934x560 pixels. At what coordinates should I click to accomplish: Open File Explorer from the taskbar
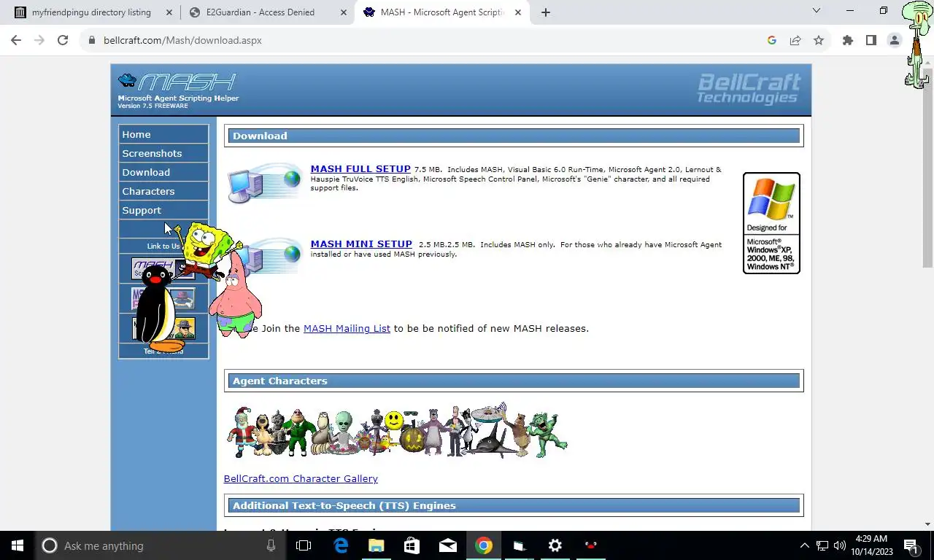(376, 545)
